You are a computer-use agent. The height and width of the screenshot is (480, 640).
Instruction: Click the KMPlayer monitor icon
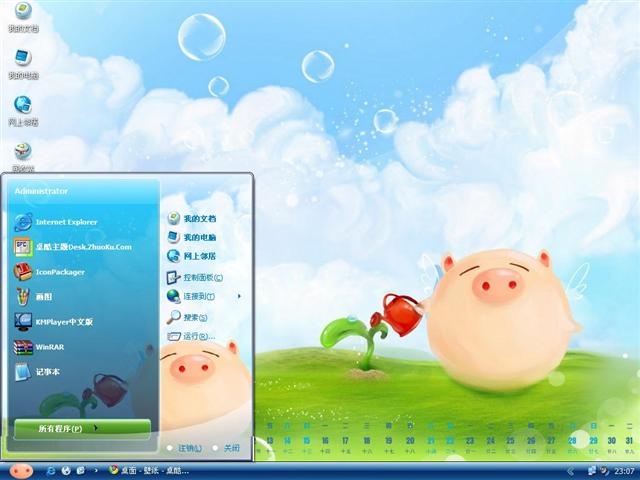click(23, 322)
